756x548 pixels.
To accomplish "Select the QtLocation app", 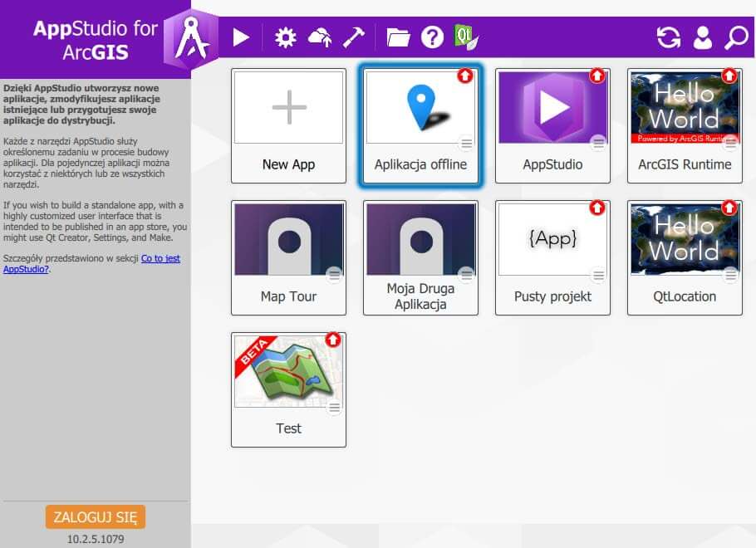I will pyautogui.click(x=685, y=258).
